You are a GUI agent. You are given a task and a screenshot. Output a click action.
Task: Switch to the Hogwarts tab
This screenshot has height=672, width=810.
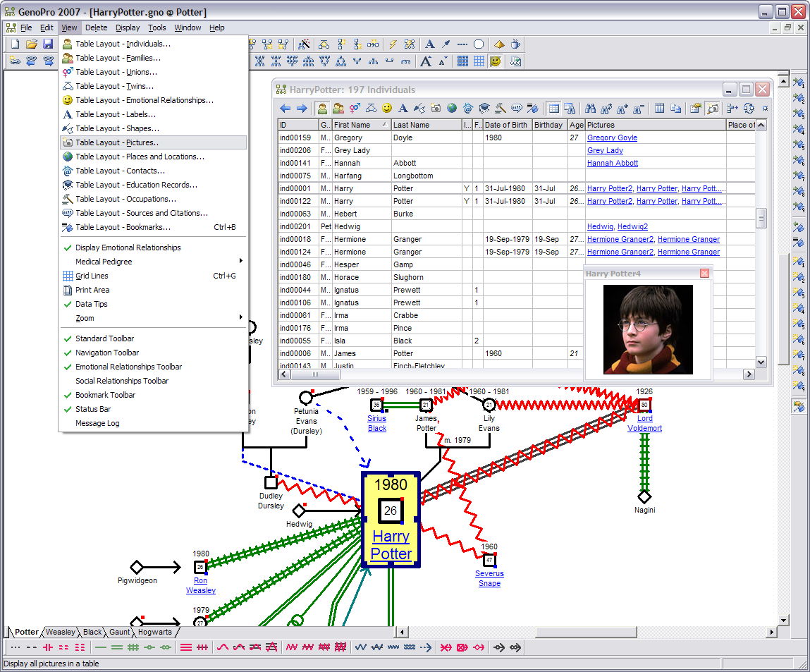155,632
